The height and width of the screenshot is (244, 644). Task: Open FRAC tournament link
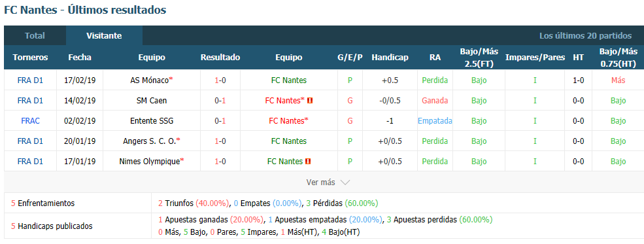point(30,121)
